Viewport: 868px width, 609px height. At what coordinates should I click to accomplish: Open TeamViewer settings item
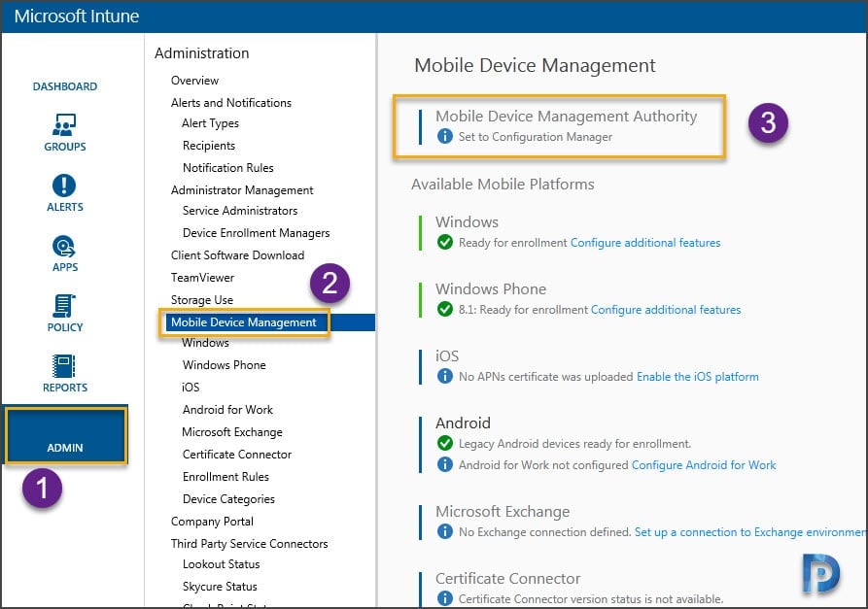[202, 278]
